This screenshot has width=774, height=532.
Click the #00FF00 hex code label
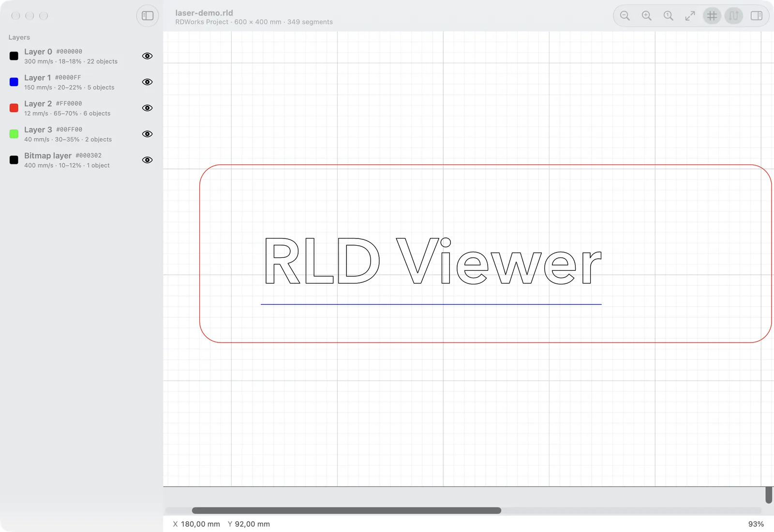click(x=69, y=130)
